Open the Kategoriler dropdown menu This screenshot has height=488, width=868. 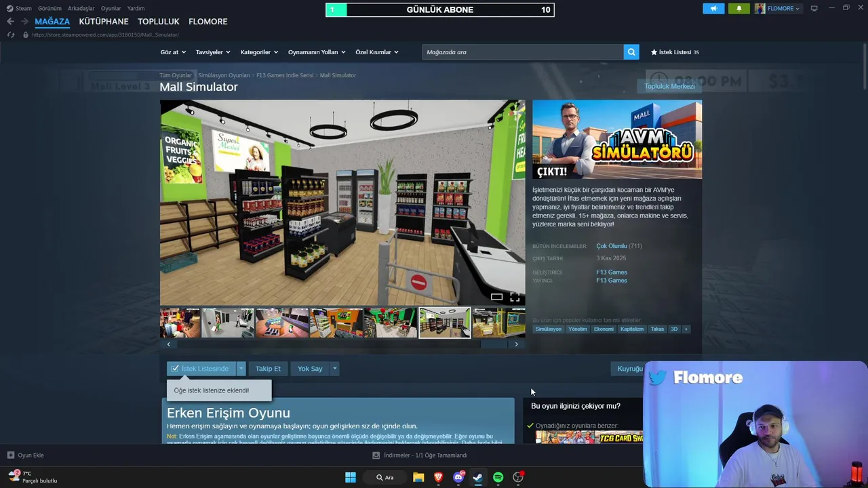click(259, 52)
